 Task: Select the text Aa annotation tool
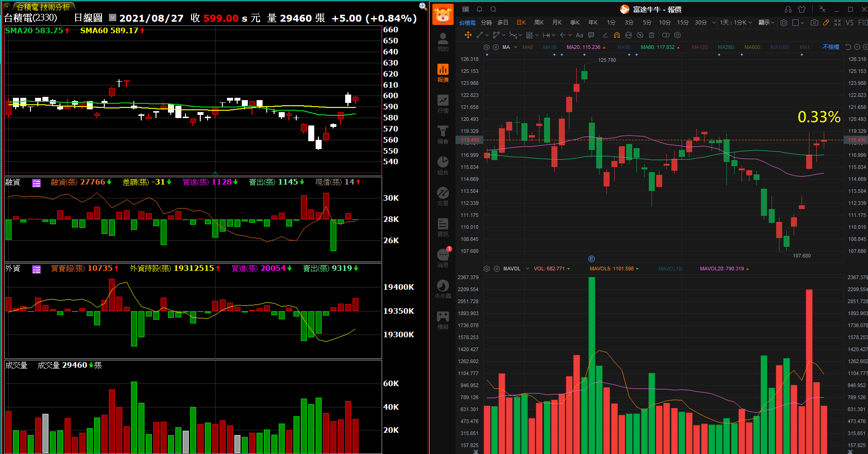[580, 35]
